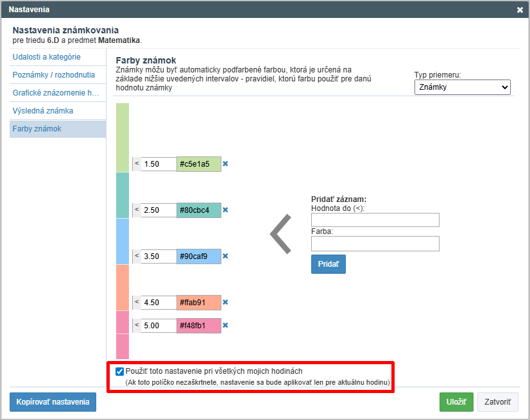
Task: Remove the 1.50 color interval row
Action: [225, 164]
